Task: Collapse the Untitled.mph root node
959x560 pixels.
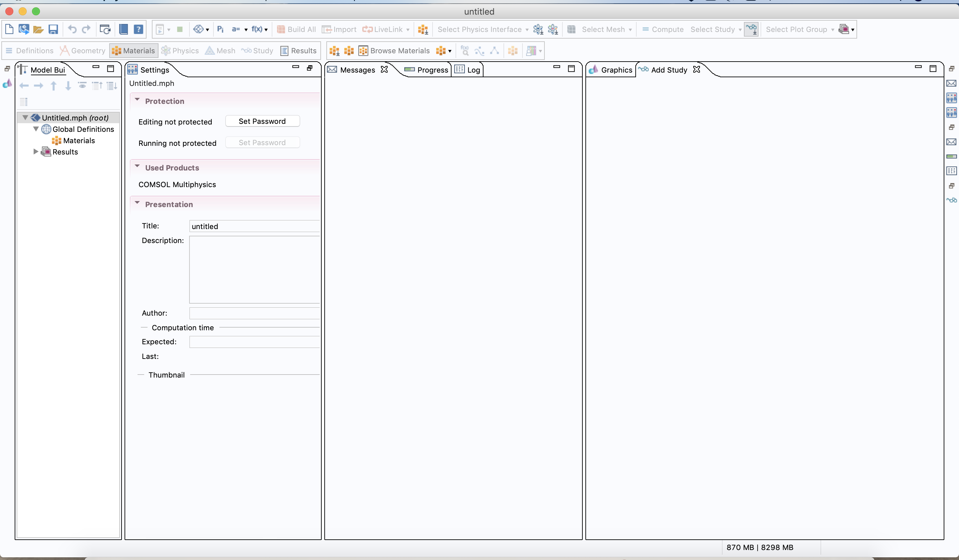Action: 25,118
